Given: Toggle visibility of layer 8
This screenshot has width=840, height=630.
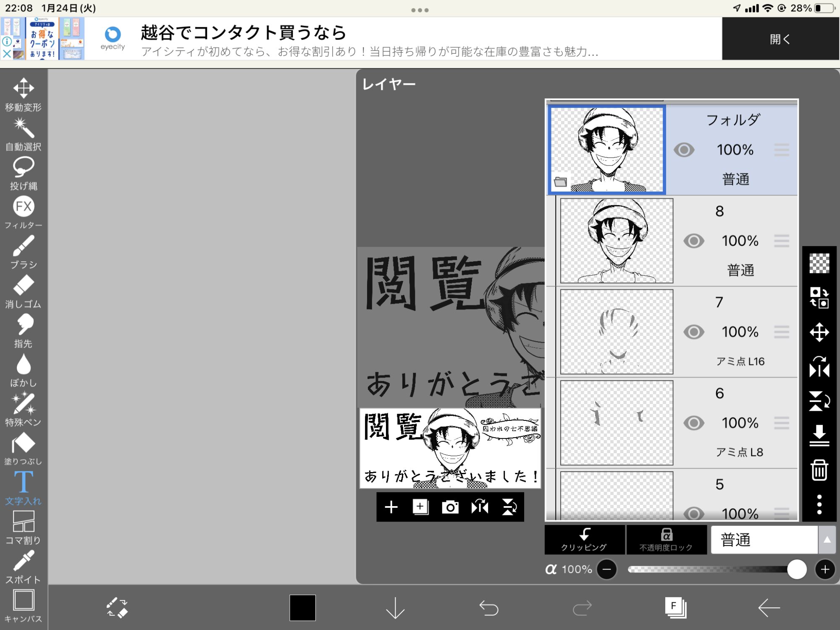Looking at the screenshot, I should pyautogui.click(x=693, y=241).
